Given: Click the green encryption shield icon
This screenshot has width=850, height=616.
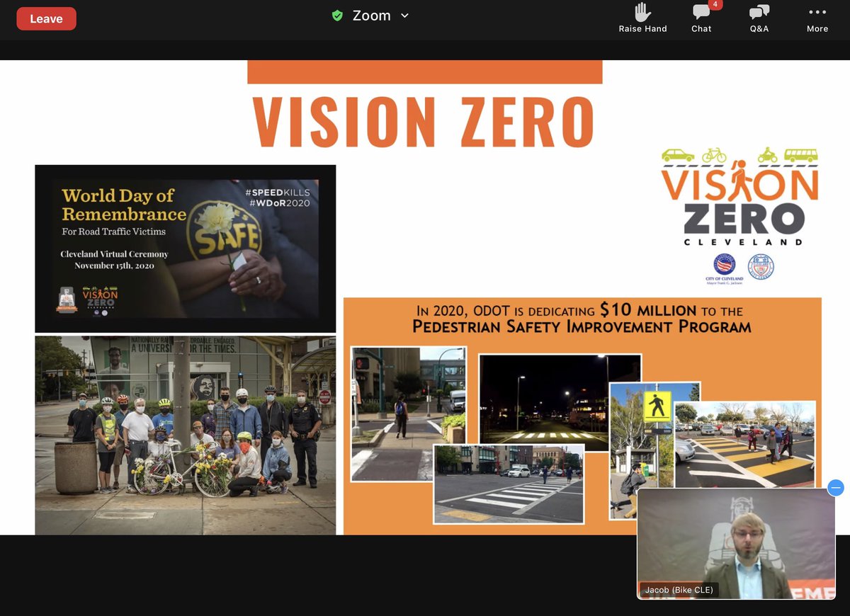Looking at the screenshot, I should 338,16.
